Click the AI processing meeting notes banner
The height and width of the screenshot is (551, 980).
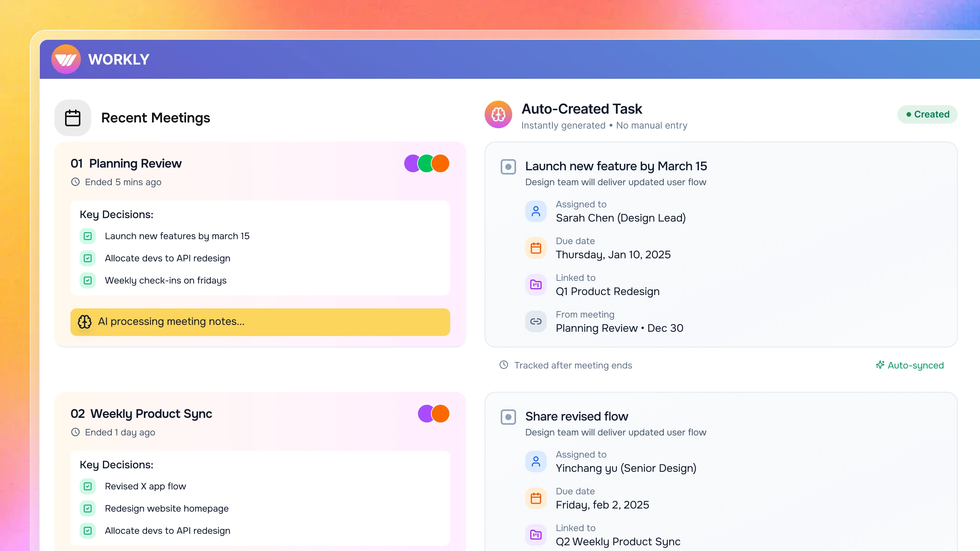tap(260, 322)
